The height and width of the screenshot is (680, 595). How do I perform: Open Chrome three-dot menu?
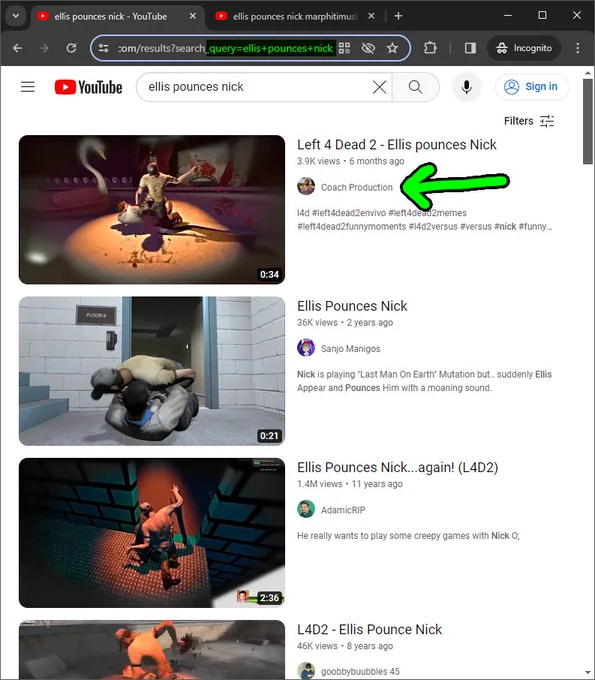tap(578, 48)
